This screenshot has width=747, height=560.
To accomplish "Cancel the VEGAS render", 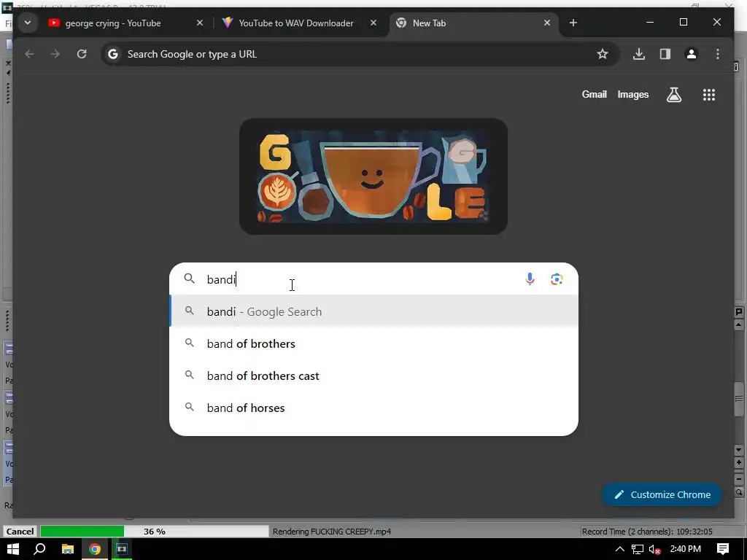I will [x=20, y=532].
